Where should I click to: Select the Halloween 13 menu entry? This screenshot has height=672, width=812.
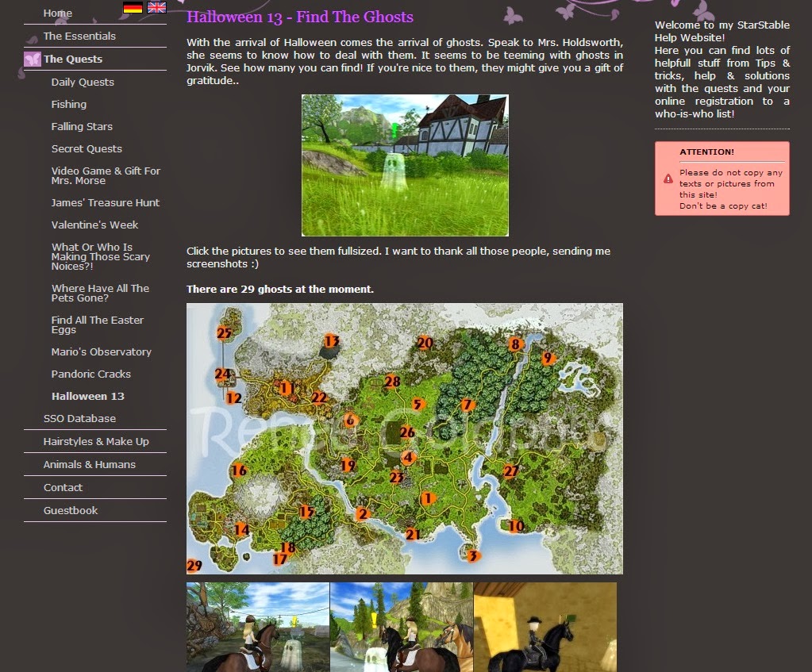pos(87,396)
